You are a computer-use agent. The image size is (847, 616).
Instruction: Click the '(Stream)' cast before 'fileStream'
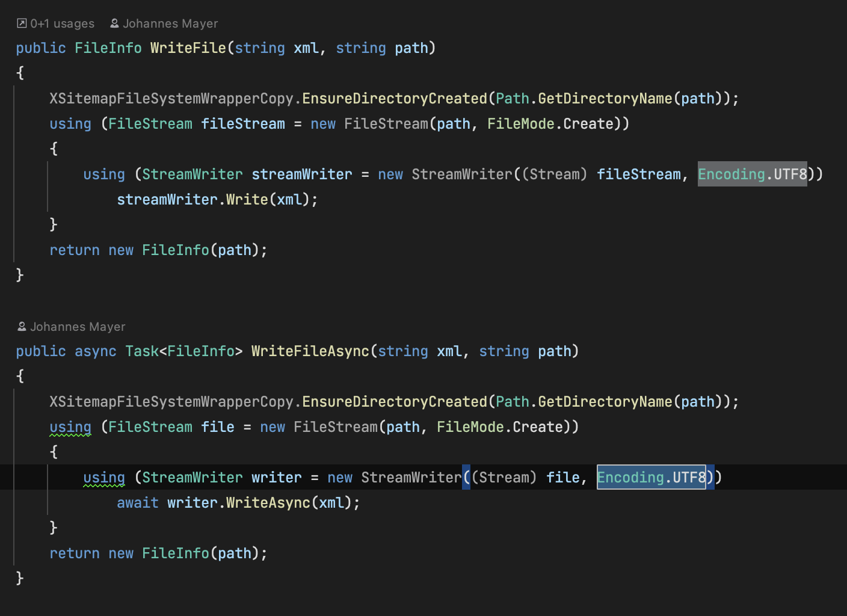pyautogui.click(x=555, y=174)
